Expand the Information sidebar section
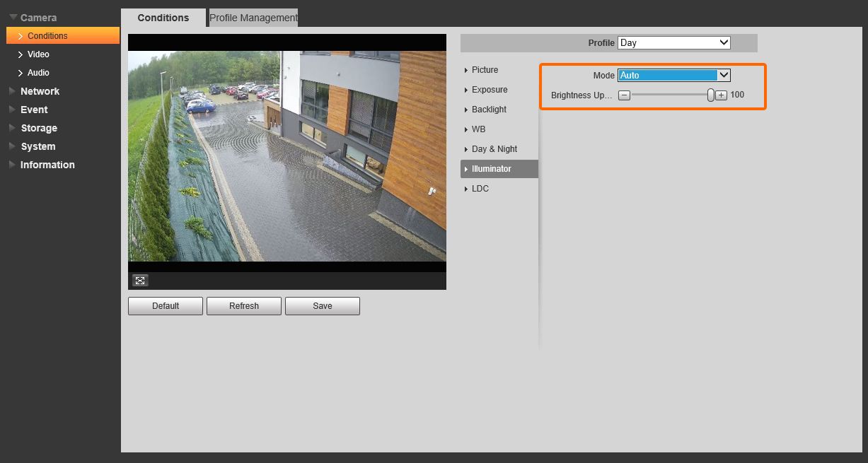 [x=47, y=165]
